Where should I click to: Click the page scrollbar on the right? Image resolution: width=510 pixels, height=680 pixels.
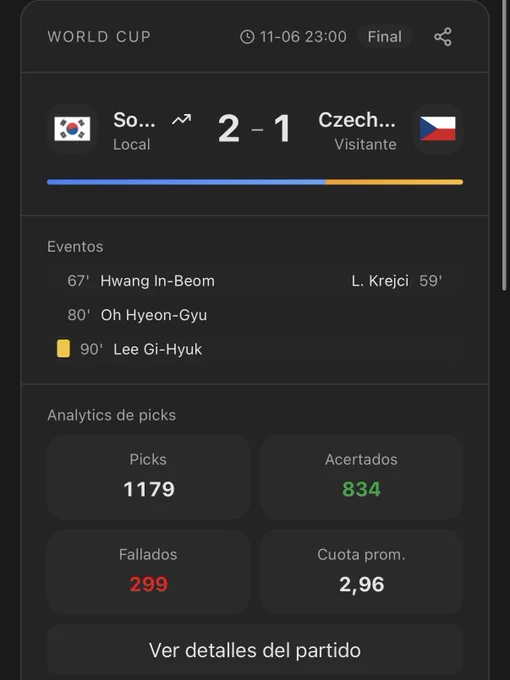tap(504, 145)
